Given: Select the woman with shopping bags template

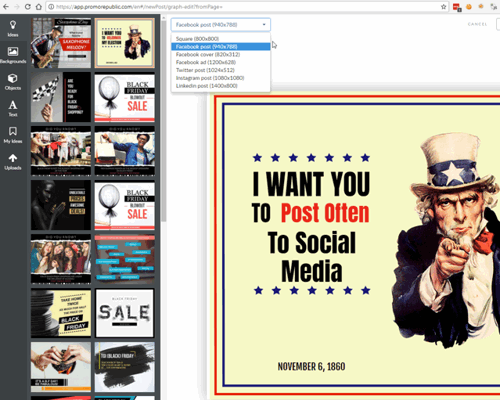Looking at the screenshot, I should tap(125, 151).
